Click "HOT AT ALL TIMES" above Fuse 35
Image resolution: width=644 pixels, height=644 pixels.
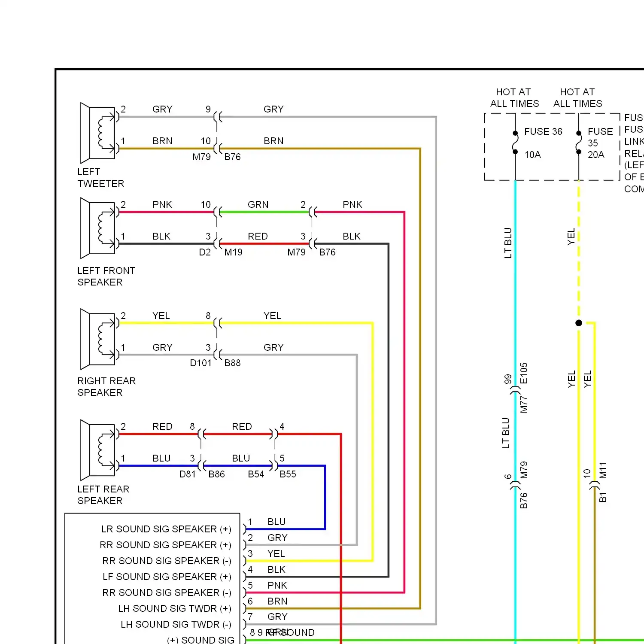tap(577, 98)
